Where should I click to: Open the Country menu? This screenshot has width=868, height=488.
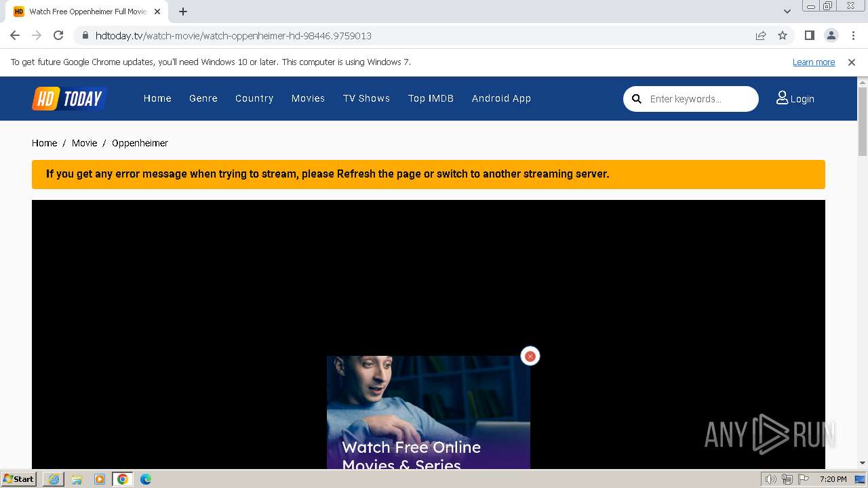pyautogui.click(x=254, y=98)
